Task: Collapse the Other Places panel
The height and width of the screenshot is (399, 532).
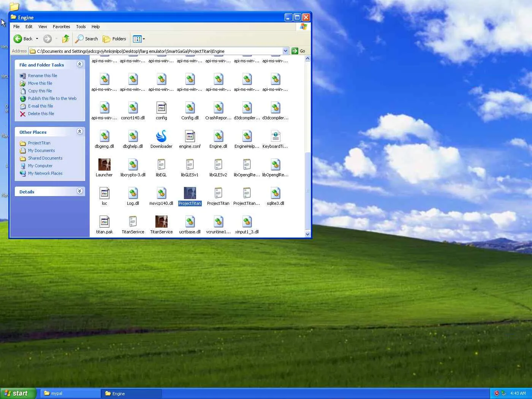Action: [x=79, y=131]
